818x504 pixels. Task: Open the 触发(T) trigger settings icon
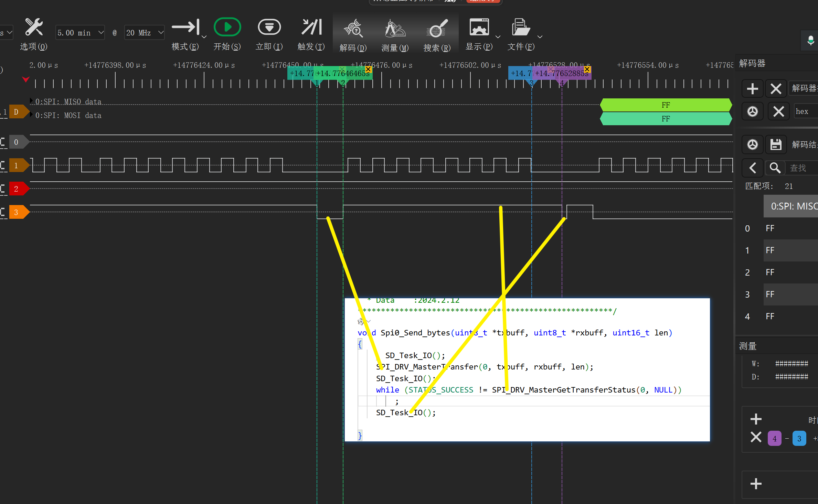tap(311, 27)
